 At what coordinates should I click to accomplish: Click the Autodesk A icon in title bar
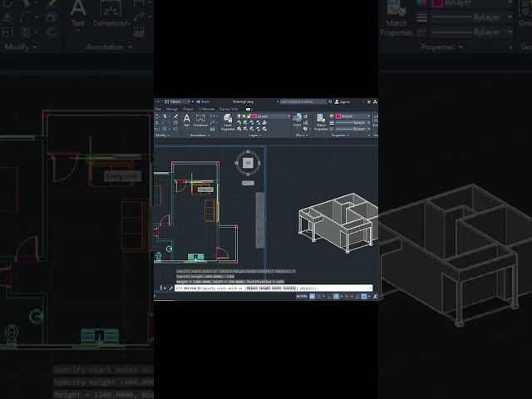coord(375,101)
